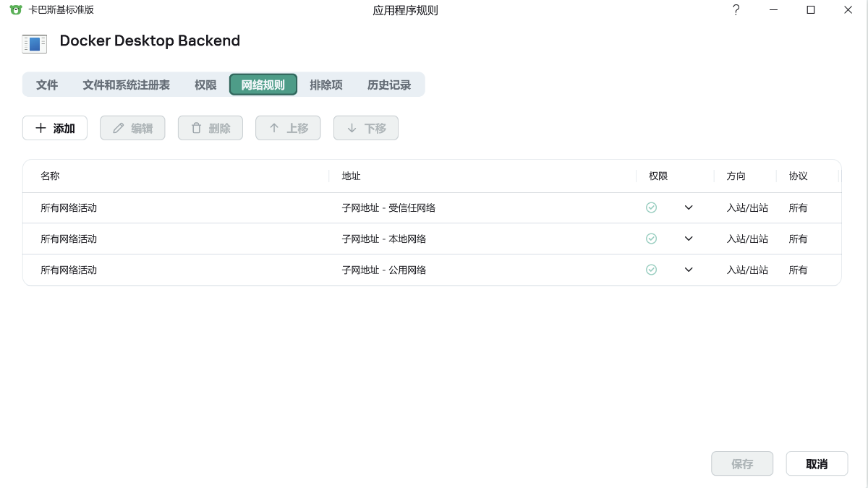This screenshot has width=868, height=488.
Task: Select cell 子网地址 - 受信任网络
Action: [x=388, y=207]
